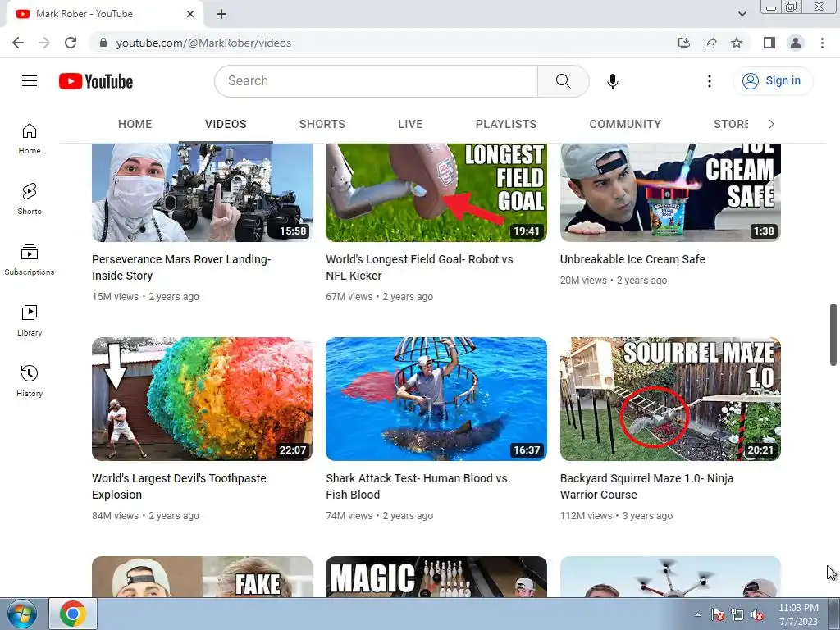Screen dimensions: 840x630
Task: Click the search magnifier button
Action: (x=563, y=81)
